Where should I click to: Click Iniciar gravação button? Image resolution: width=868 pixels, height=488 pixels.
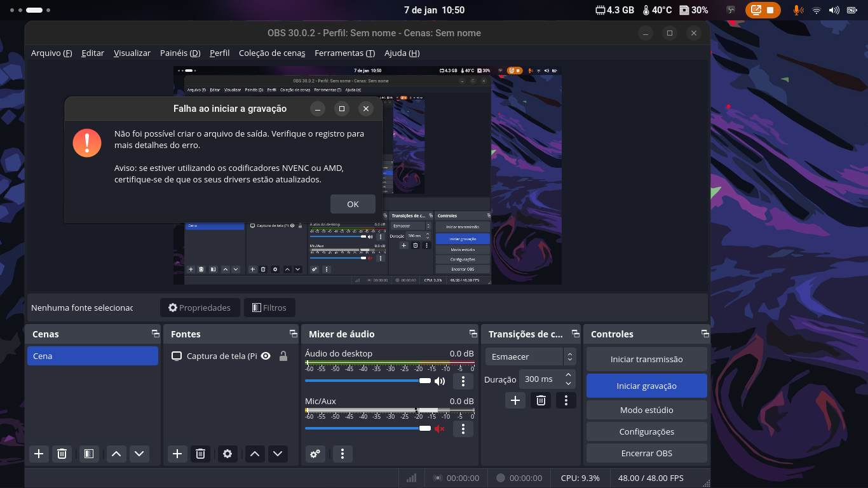tap(646, 386)
